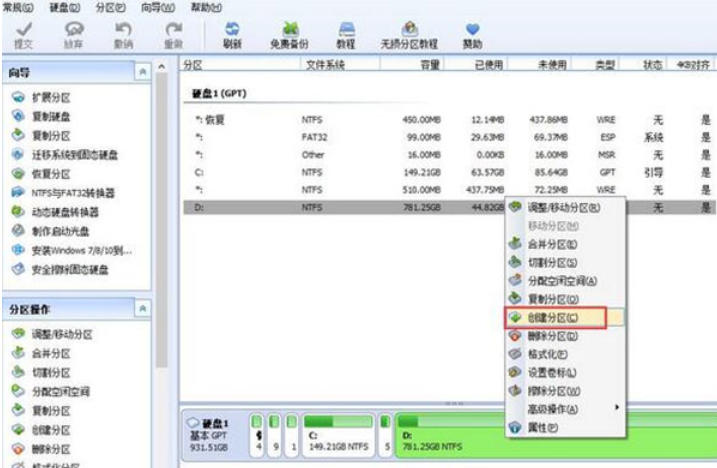Sort by the 类型 column header

[595, 65]
